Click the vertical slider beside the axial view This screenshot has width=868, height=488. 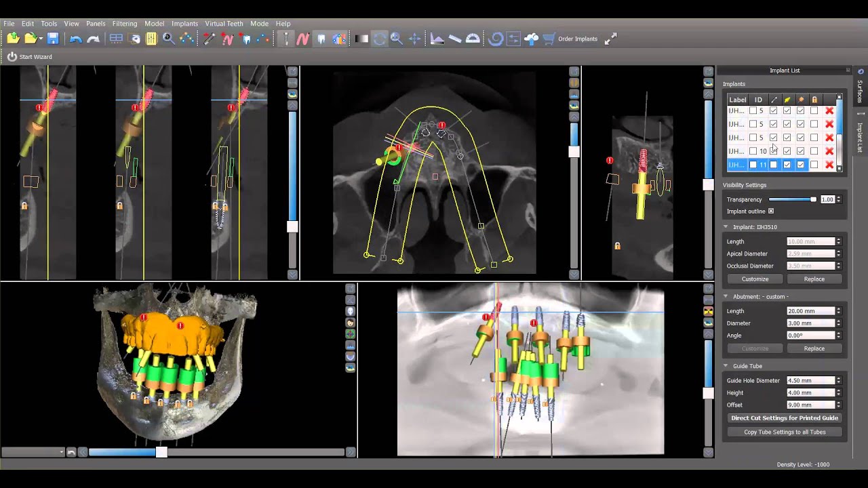[574, 192]
